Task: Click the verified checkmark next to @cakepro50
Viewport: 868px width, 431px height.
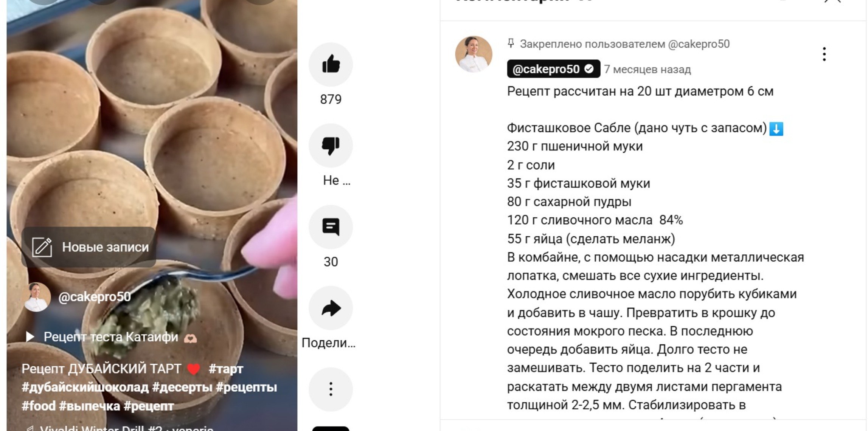Action: [589, 69]
